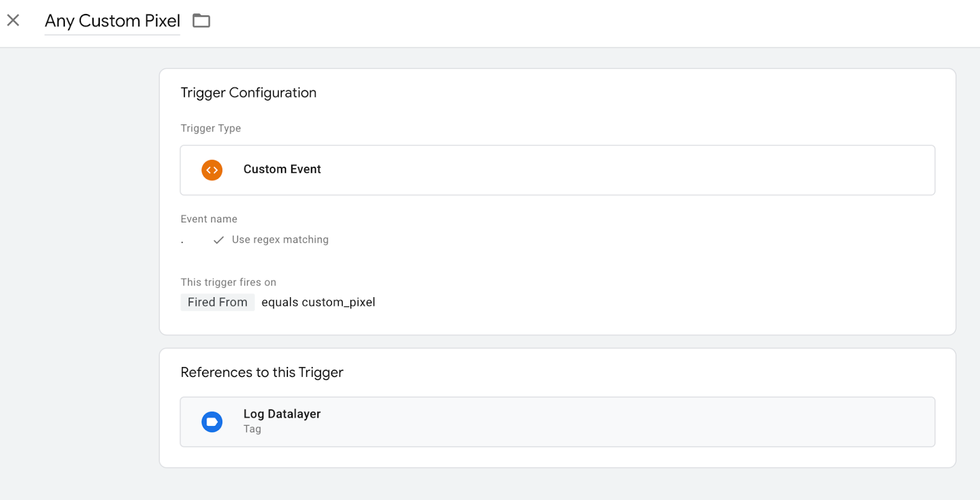Click the checkmark next to Use regex matching
Image resolution: width=980 pixels, height=500 pixels.
219,240
